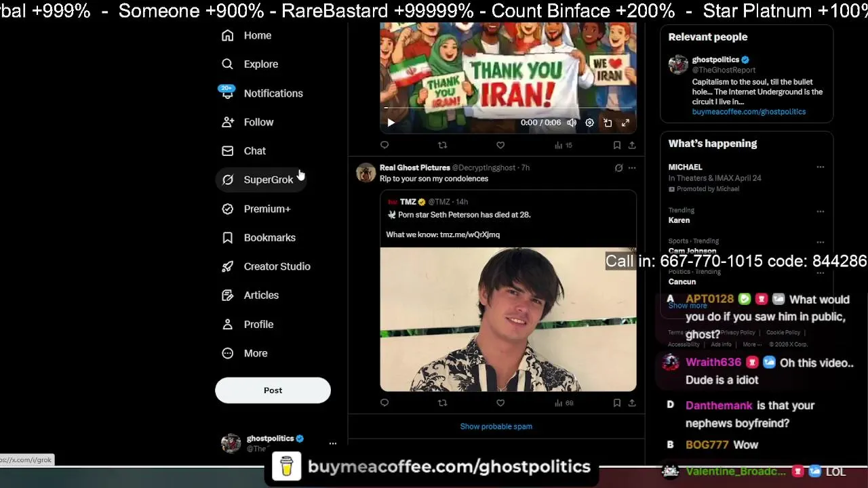The width and height of the screenshot is (868, 488).
Task: Click the Notifications bell icon
Action: (x=228, y=93)
